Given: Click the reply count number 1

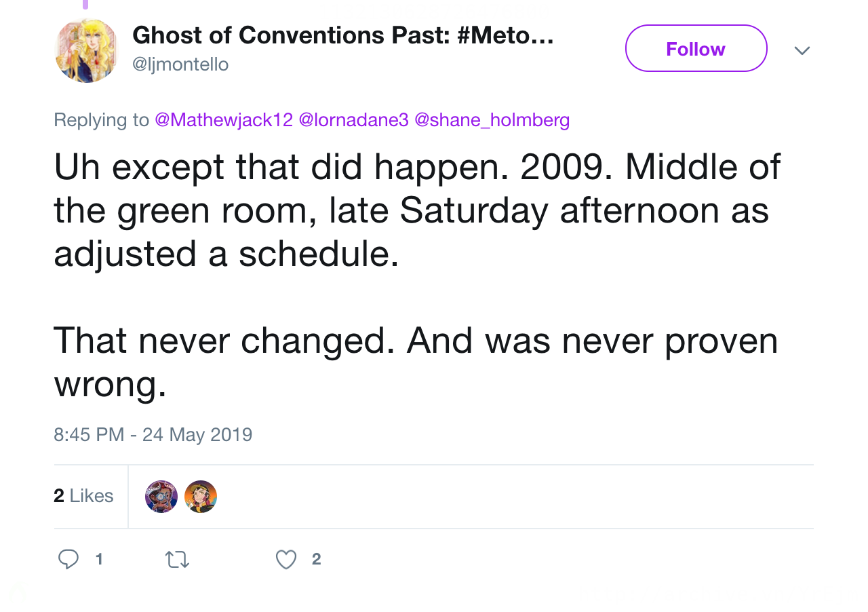Looking at the screenshot, I should (99, 559).
